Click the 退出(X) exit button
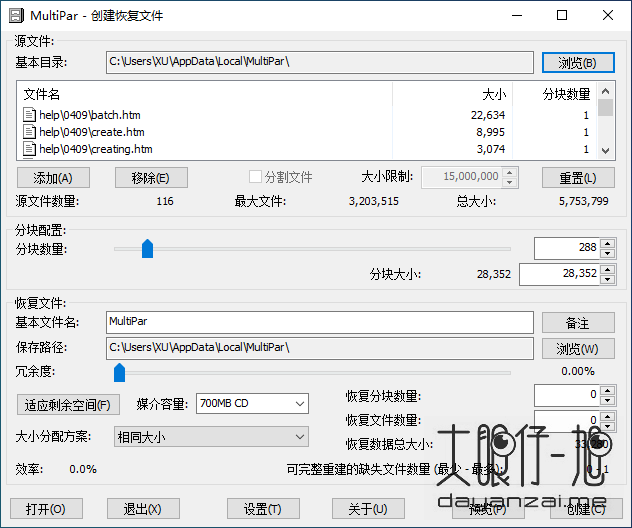 coord(143,509)
